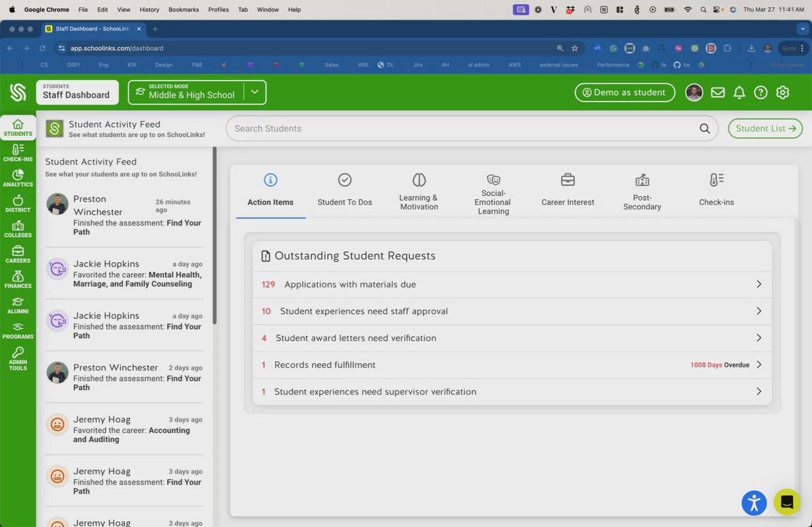Screen dimensions: 812x527
Task: Open the Students sidebar section
Action: pyautogui.click(x=18, y=127)
